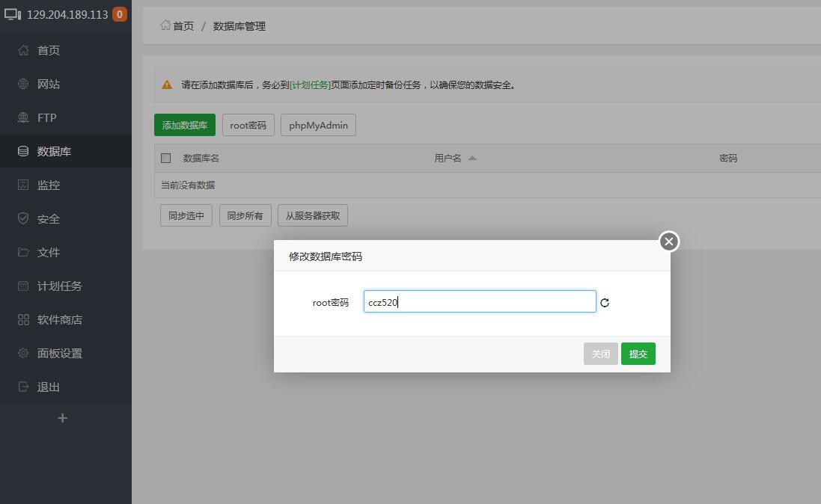Open the 计划任务 menu item
Image resolution: width=821 pixels, height=504 pixels.
(x=60, y=286)
